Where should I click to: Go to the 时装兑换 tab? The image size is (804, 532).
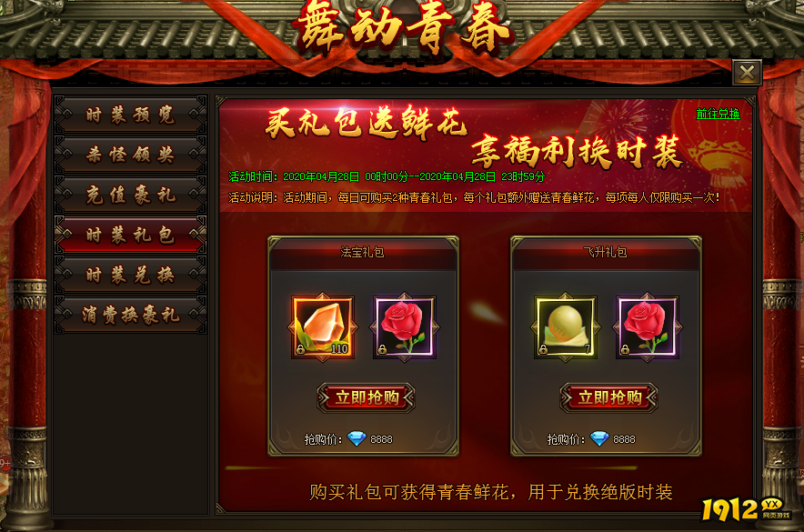coord(130,275)
